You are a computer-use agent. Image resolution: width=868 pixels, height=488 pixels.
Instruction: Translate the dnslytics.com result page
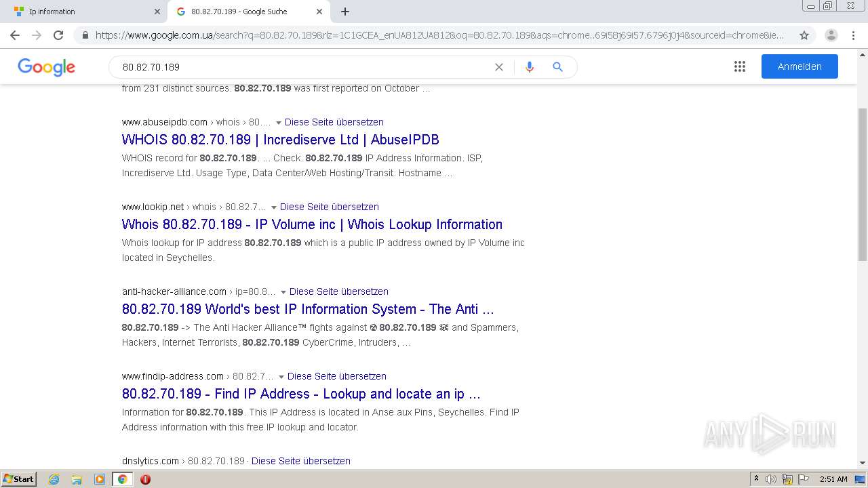[x=301, y=461]
